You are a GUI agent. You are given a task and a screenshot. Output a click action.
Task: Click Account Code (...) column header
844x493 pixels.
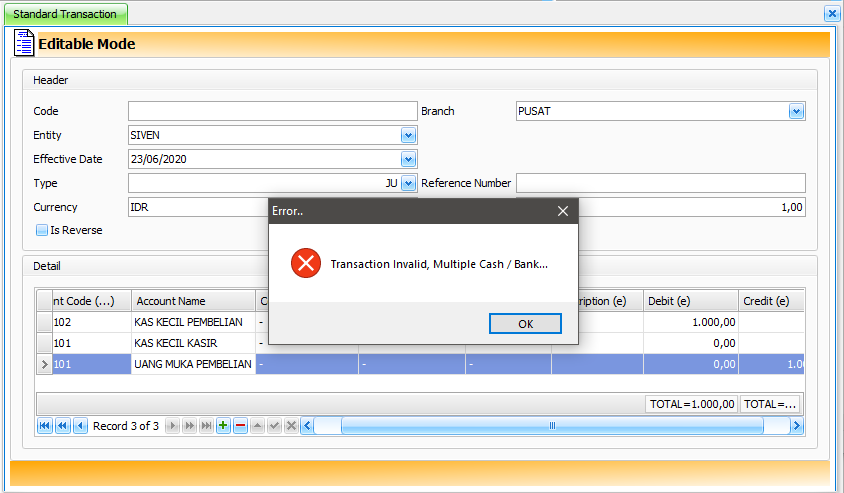[x=92, y=301]
